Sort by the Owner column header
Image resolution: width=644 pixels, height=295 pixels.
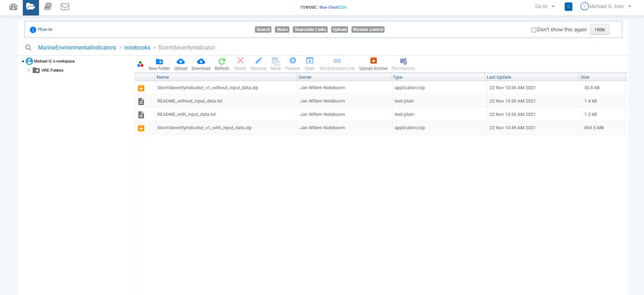click(x=344, y=77)
